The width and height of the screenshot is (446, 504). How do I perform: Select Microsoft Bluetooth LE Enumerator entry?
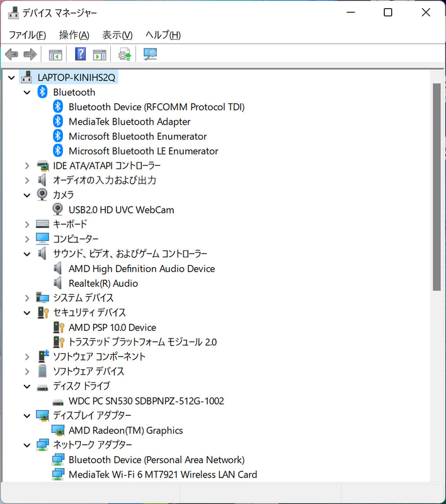pyautogui.click(x=143, y=151)
